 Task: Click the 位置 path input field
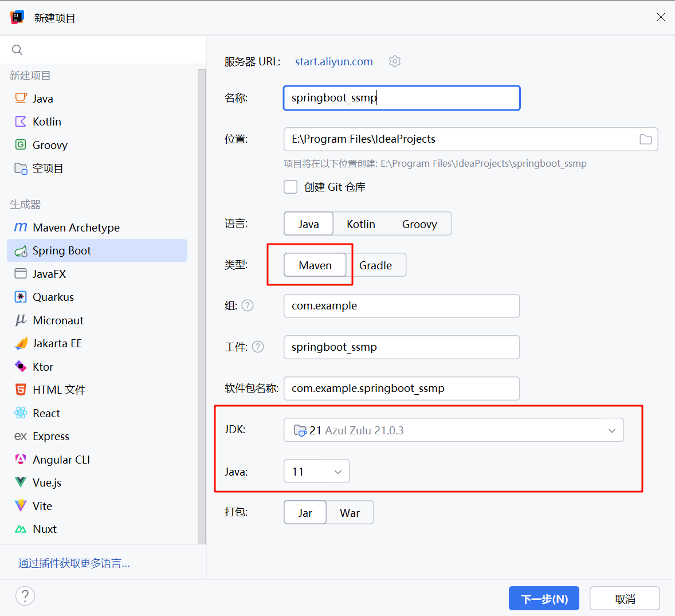pyautogui.click(x=470, y=139)
